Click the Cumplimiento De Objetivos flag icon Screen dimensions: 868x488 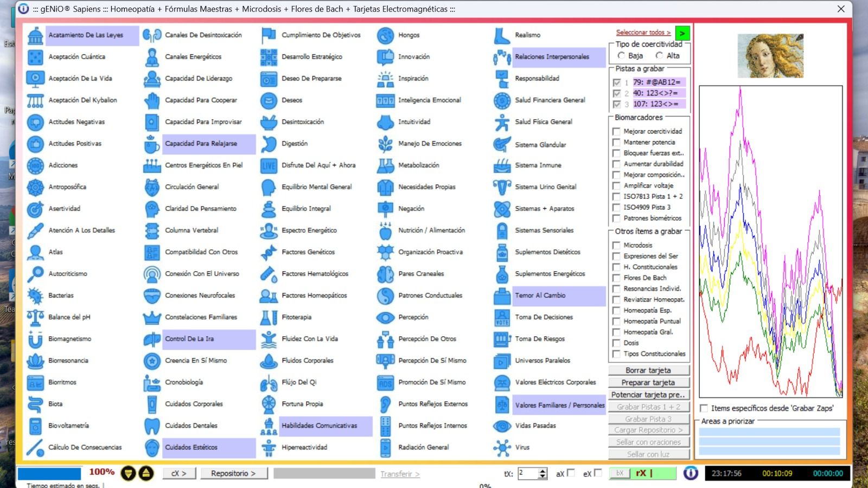point(269,35)
